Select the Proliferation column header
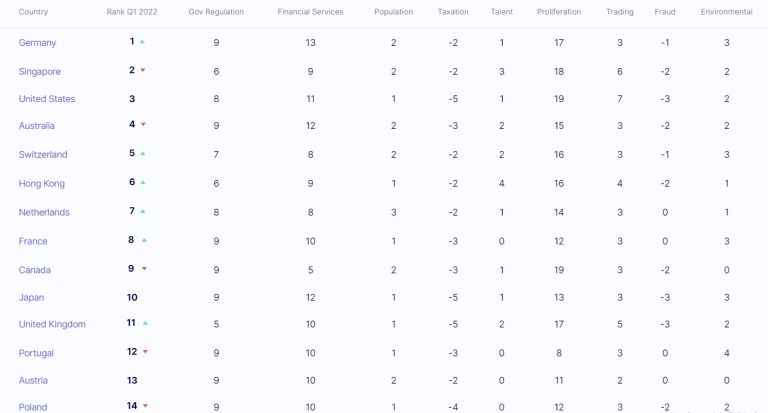This screenshot has width=768, height=413. coord(558,12)
